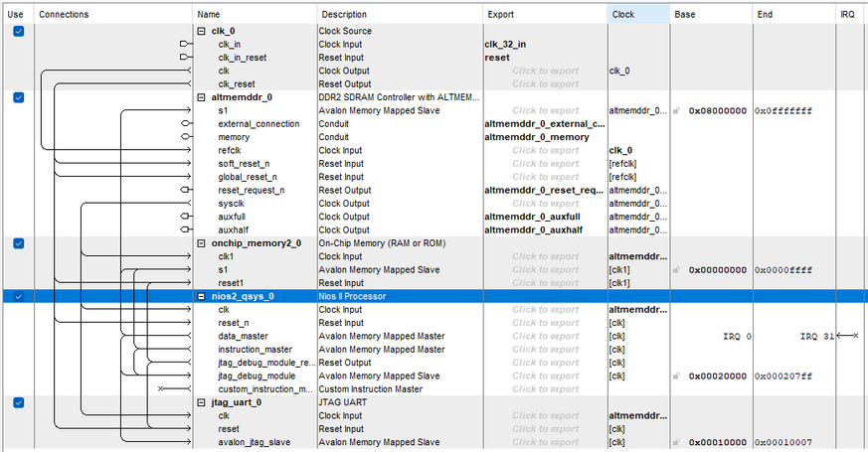Uncheck the Use checkbox for altmemddr_0
868x452 pixels.
click(x=18, y=98)
